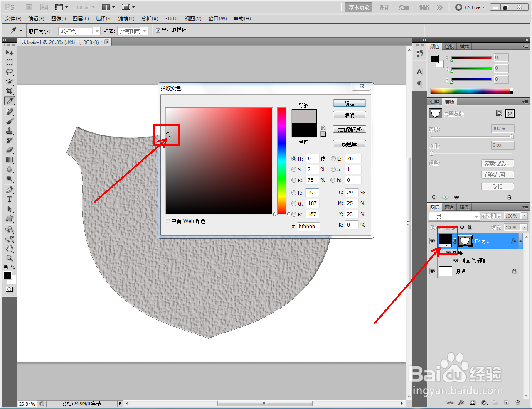
Task: Click the 颜色范围... button
Action: coord(498,175)
